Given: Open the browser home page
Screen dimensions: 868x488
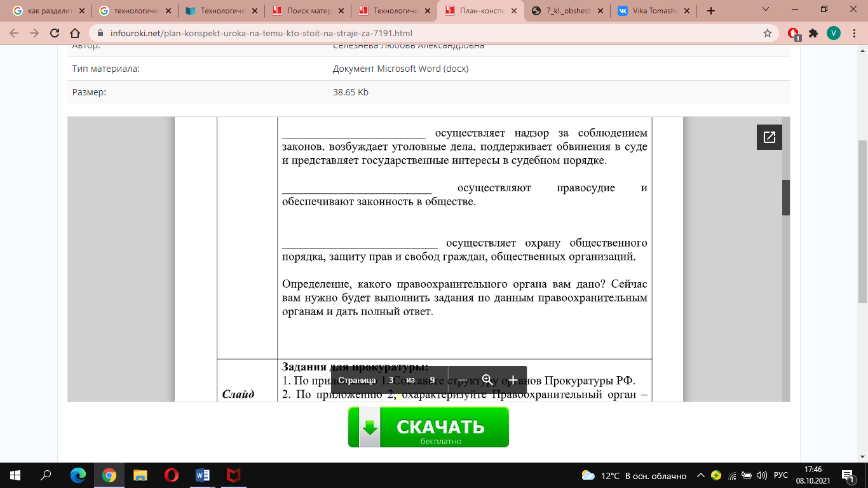Looking at the screenshot, I should click(75, 33).
